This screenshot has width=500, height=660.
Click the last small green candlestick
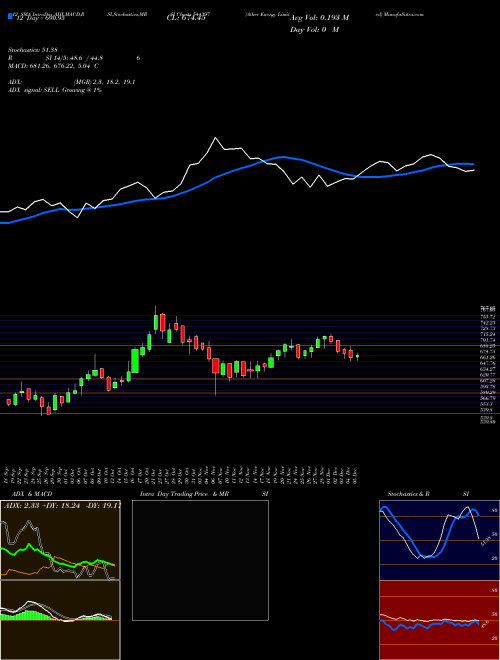pos(357,357)
